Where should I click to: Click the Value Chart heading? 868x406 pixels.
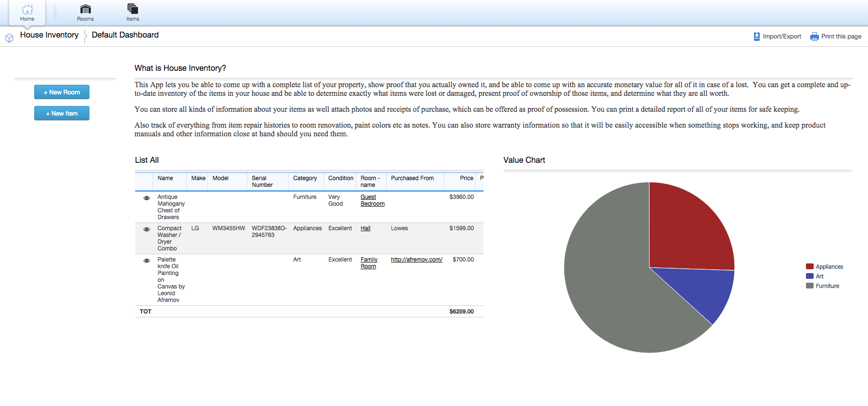click(x=524, y=160)
